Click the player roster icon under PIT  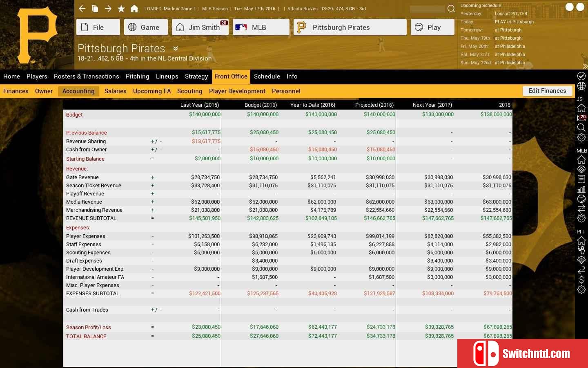click(581, 250)
